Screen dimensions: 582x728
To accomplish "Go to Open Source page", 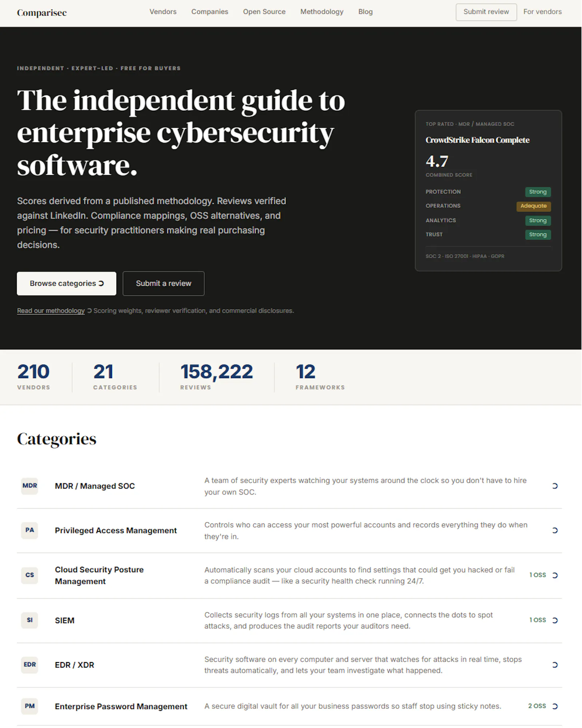I will (x=264, y=12).
